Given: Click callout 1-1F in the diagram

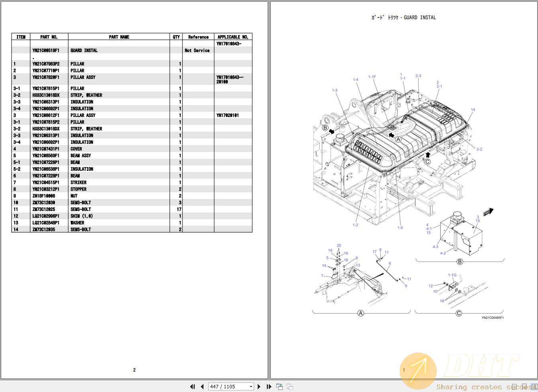Looking at the screenshot, I should 372,77.
